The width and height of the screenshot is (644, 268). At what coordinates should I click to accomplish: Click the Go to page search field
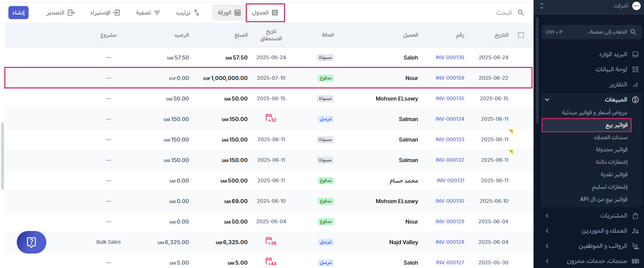click(x=591, y=32)
